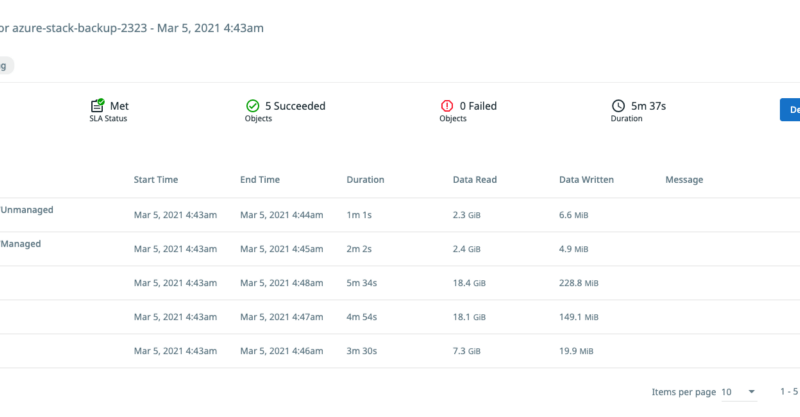This screenshot has width=800, height=417.
Task: Click the SLA Status Met icon
Action: [97, 106]
